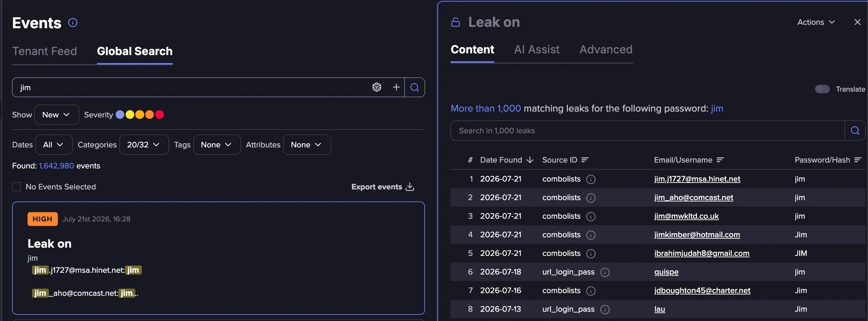Open the jim_aho@comcast.net link
The height and width of the screenshot is (321, 868).
694,197
